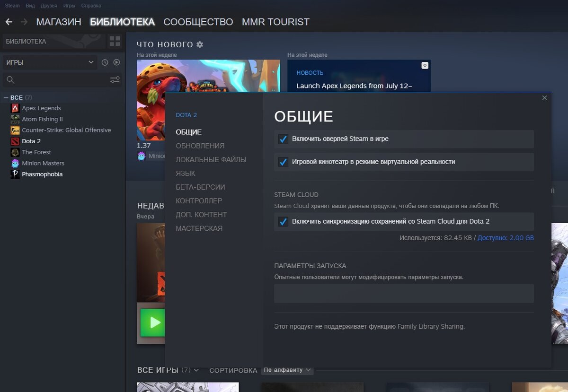Select Counter-Strike: Global Offensive entry
Viewport: 568px width, 392px height.
(66, 130)
